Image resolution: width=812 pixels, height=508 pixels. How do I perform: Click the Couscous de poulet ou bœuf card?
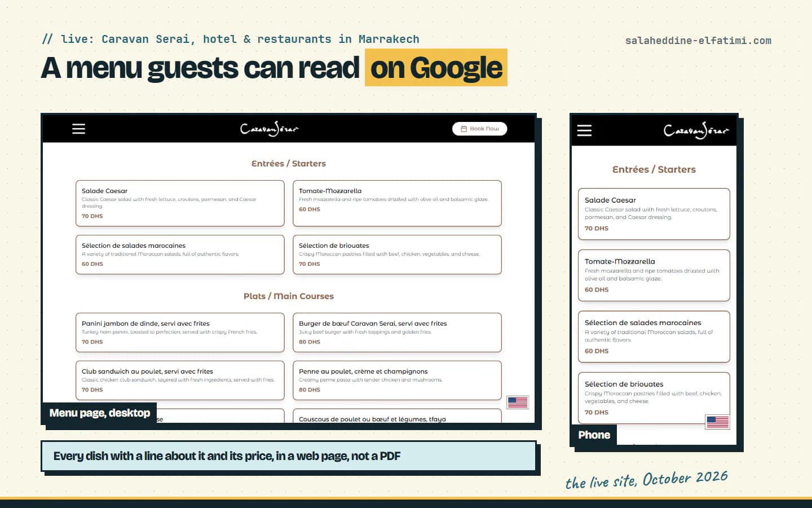(397, 416)
